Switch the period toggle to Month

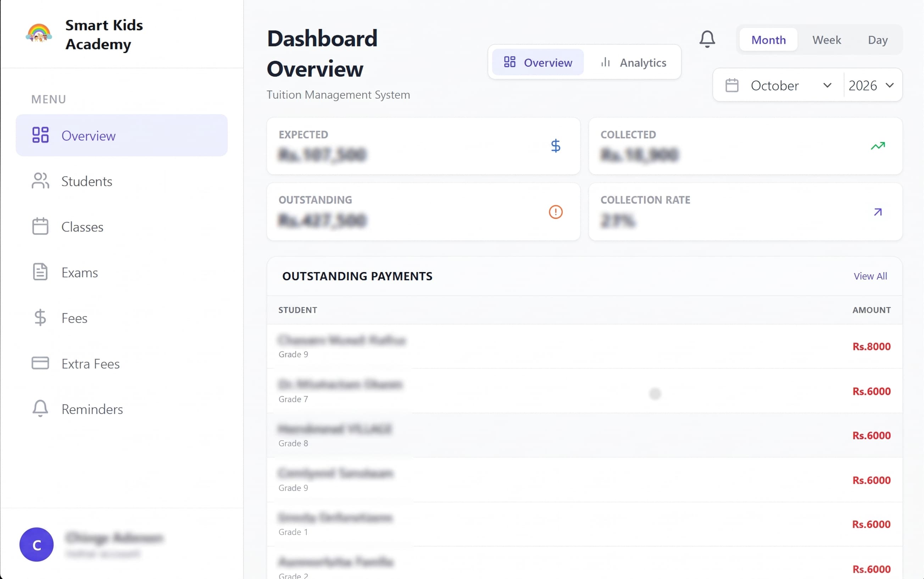pos(768,39)
